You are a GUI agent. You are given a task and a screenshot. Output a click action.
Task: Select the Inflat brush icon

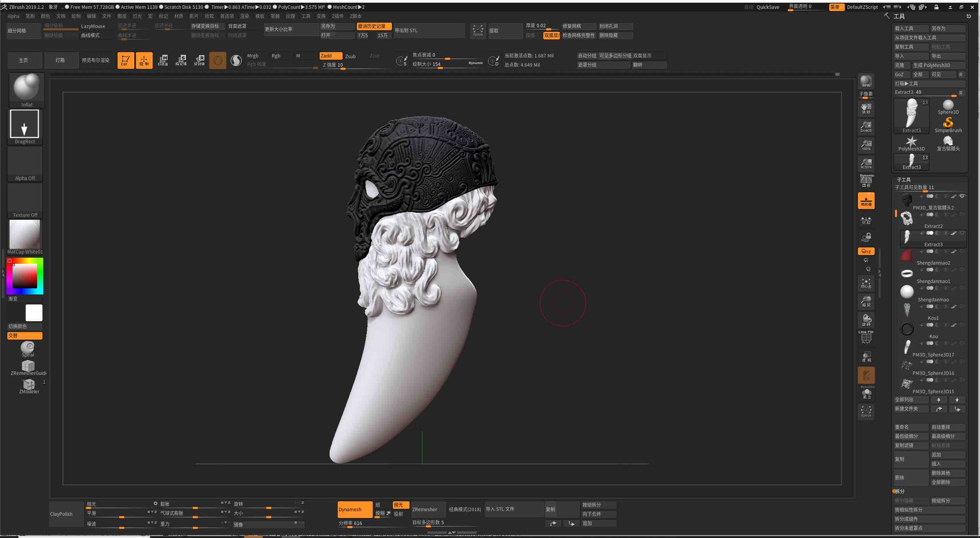26,87
